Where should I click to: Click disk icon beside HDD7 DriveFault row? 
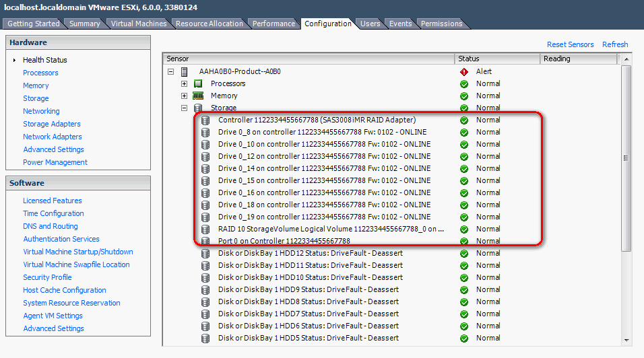click(205, 314)
